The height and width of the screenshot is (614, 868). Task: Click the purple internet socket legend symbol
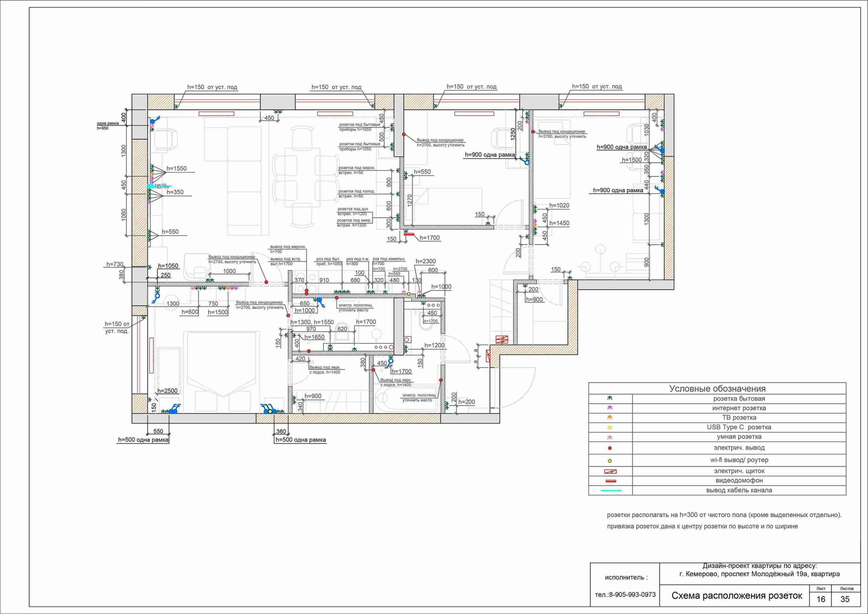pyautogui.click(x=610, y=408)
